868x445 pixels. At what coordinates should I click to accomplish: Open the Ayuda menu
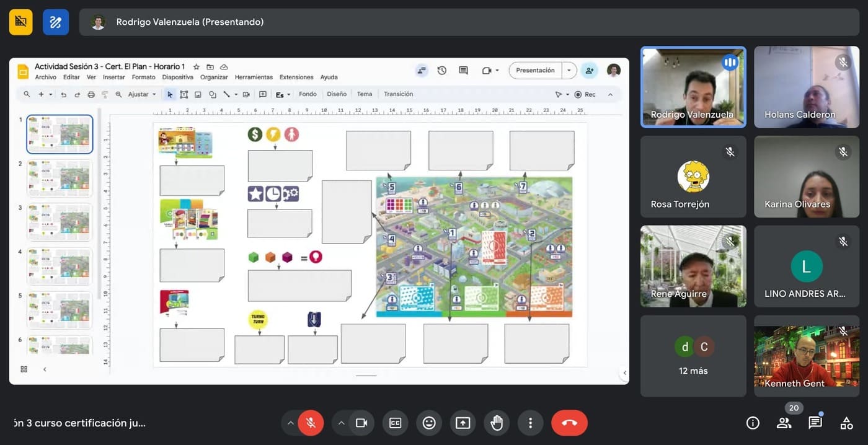click(329, 77)
